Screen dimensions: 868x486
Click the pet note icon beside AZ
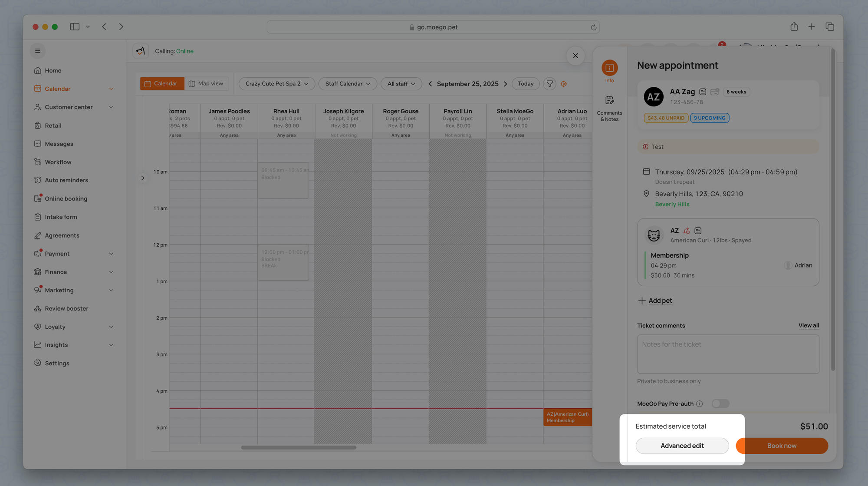click(x=698, y=231)
